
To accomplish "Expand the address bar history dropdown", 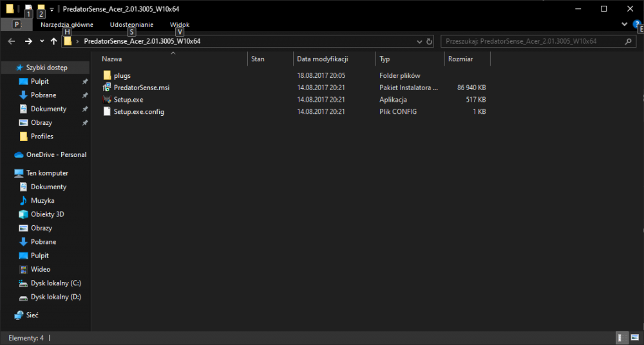I will click(x=419, y=41).
